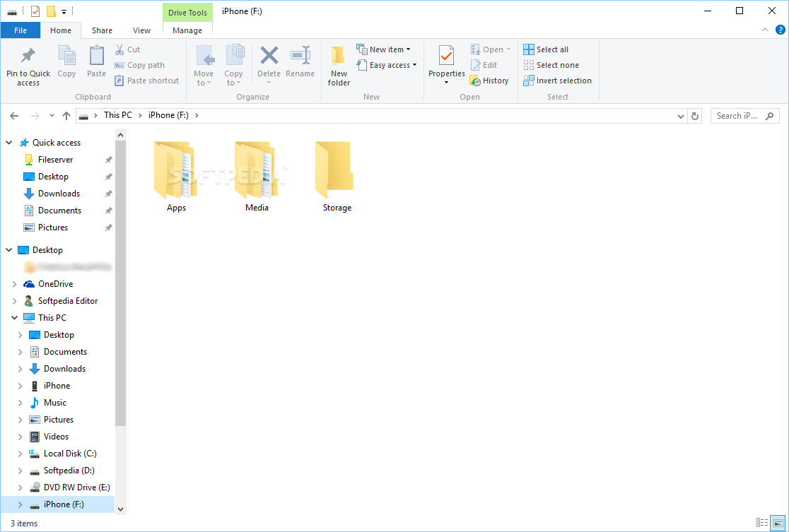The image size is (789, 532).
Task: Click the Delete X icon
Action: 269,55
